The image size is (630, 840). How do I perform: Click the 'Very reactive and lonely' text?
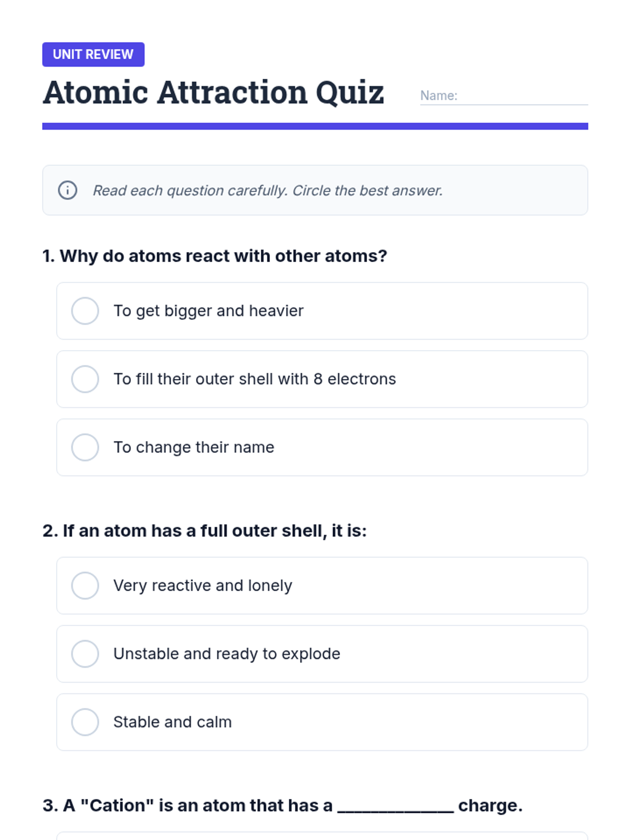[x=203, y=585]
